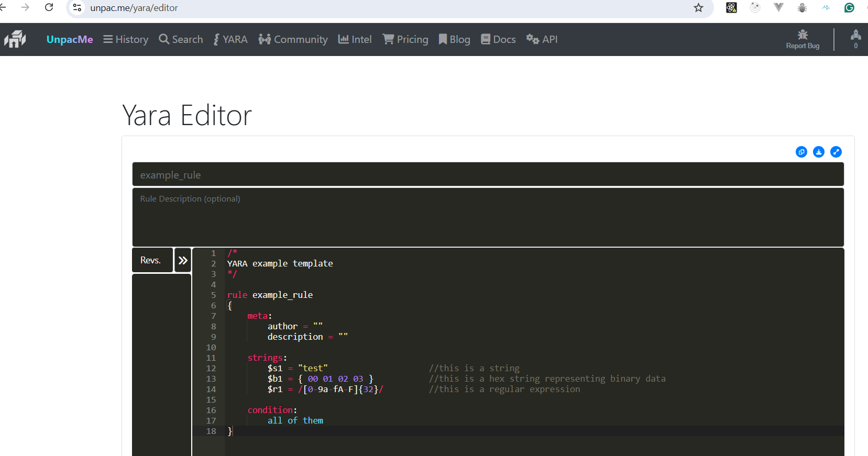Image resolution: width=868 pixels, height=456 pixels.
Task: Open the API page
Action: [542, 39]
